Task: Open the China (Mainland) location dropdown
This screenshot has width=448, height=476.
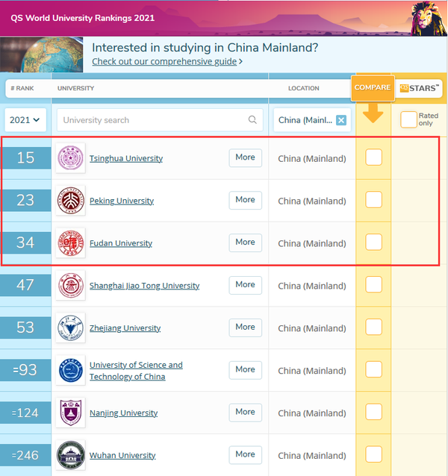Action: click(312, 120)
